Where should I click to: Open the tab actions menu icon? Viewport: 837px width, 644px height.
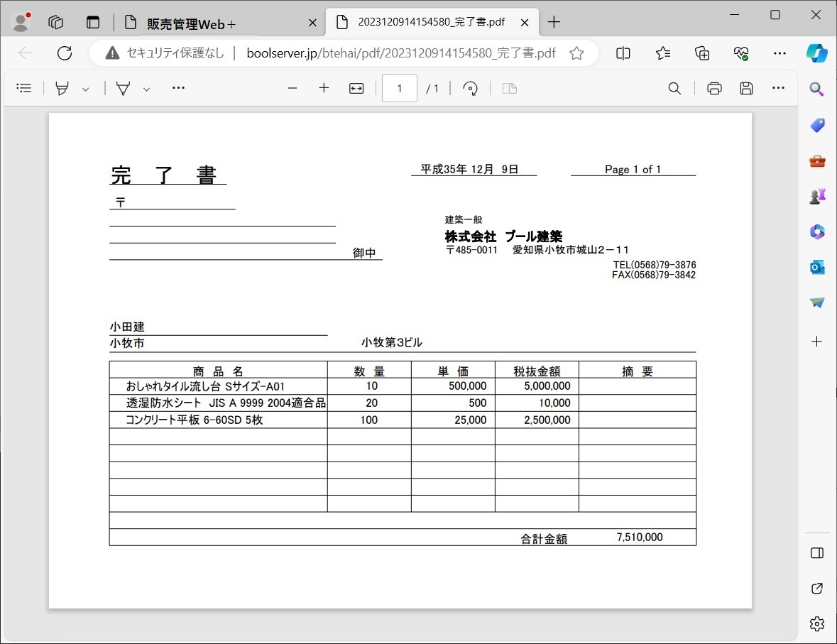(93, 22)
